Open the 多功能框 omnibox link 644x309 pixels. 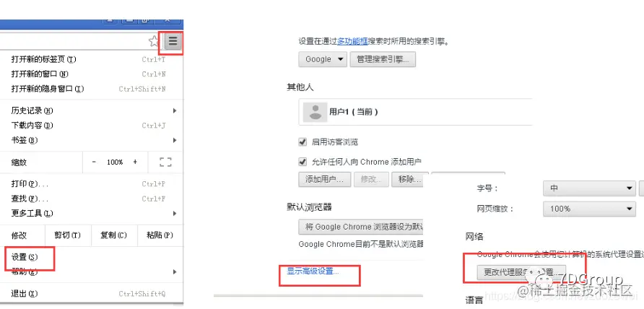tap(352, 41)
